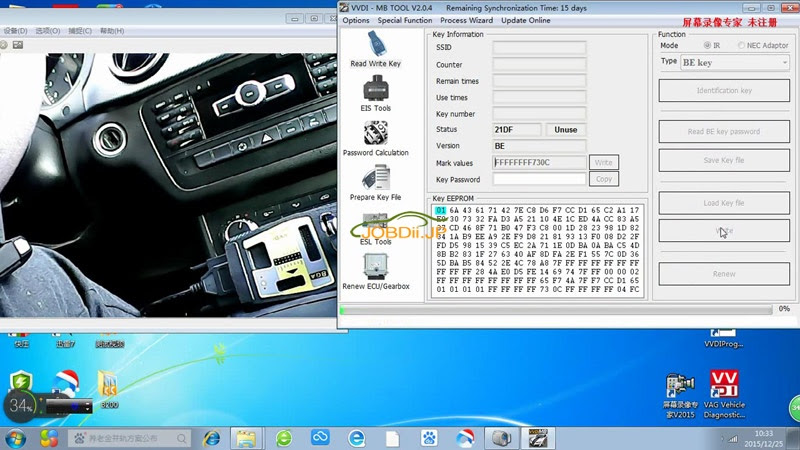This screenshot has height=450, width=800.
Task: Open 选项(O) menu in capture window
Action: (47, 31)
